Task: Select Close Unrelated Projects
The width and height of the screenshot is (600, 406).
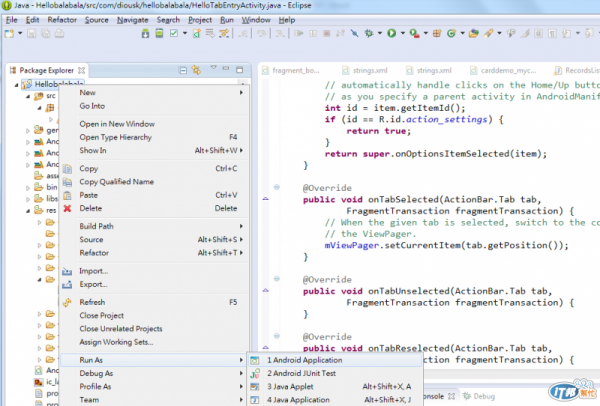Action: [x=155, y=329]
